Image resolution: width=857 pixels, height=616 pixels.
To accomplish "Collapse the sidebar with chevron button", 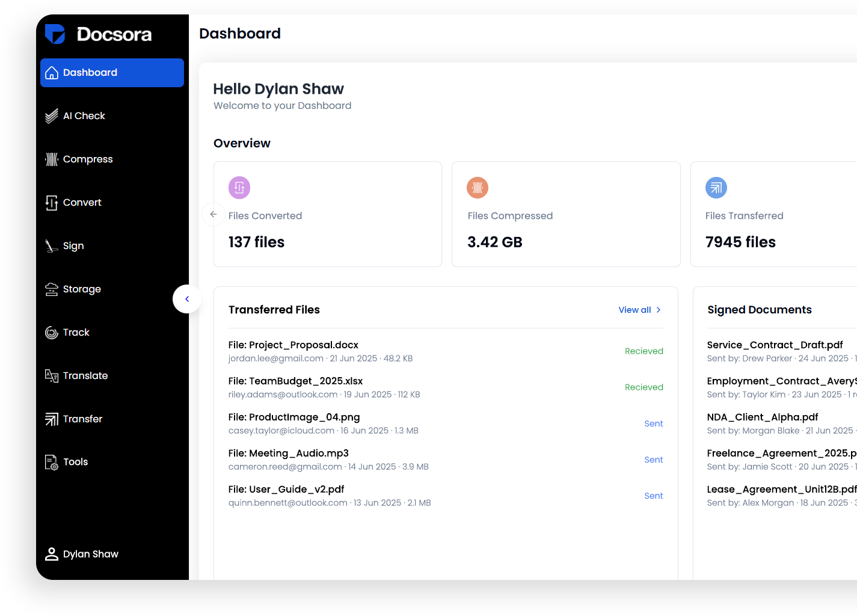I will pyautogui.click(x=187, y=299).
